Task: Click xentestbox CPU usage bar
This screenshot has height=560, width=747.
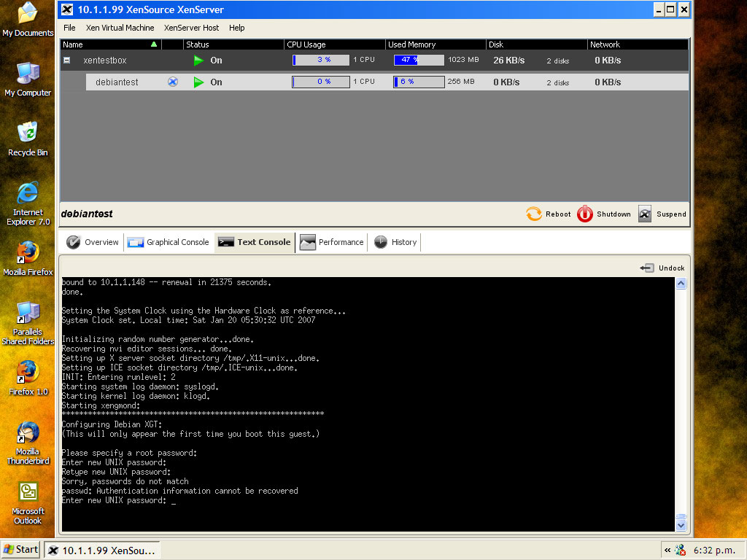Action: click(321, 60)
